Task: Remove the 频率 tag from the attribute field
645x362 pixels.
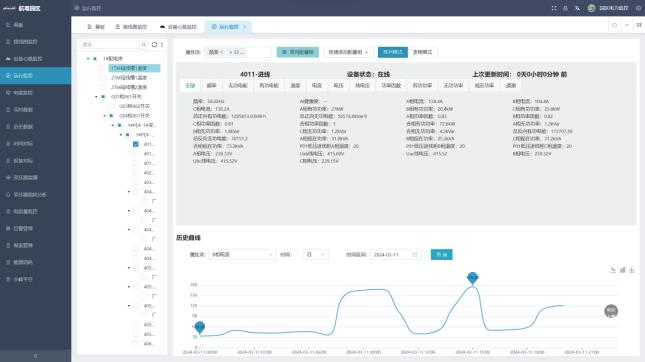Action: tap(222, 52)
